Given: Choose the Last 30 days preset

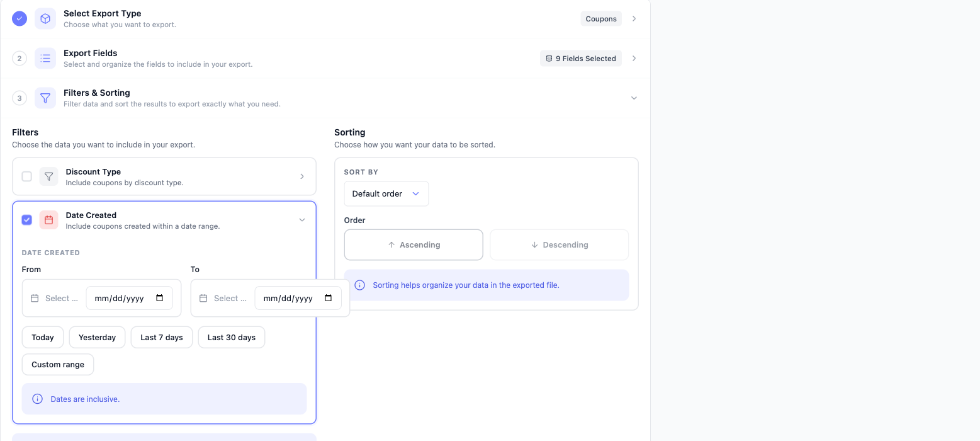Looking at the screenshot, I should tap(232, 337).
